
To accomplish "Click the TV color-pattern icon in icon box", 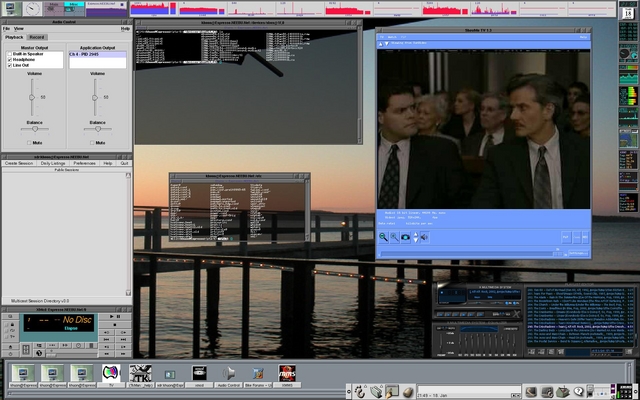I will tap(111, 373).
